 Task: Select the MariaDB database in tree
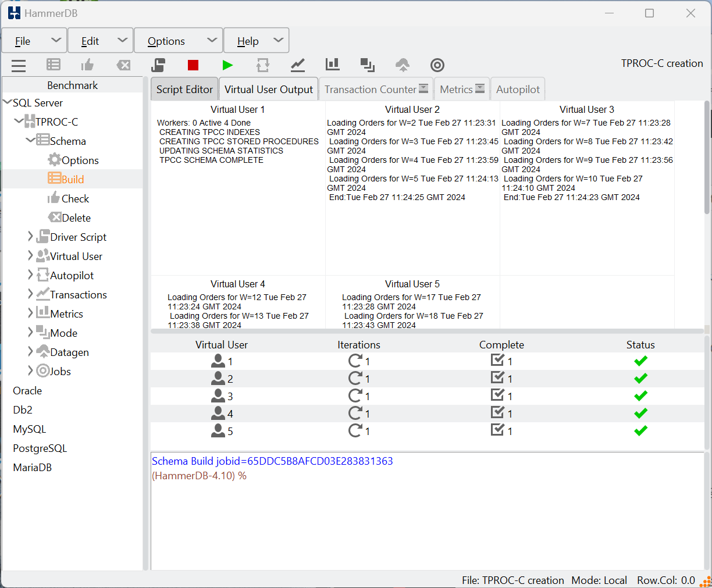32,467
